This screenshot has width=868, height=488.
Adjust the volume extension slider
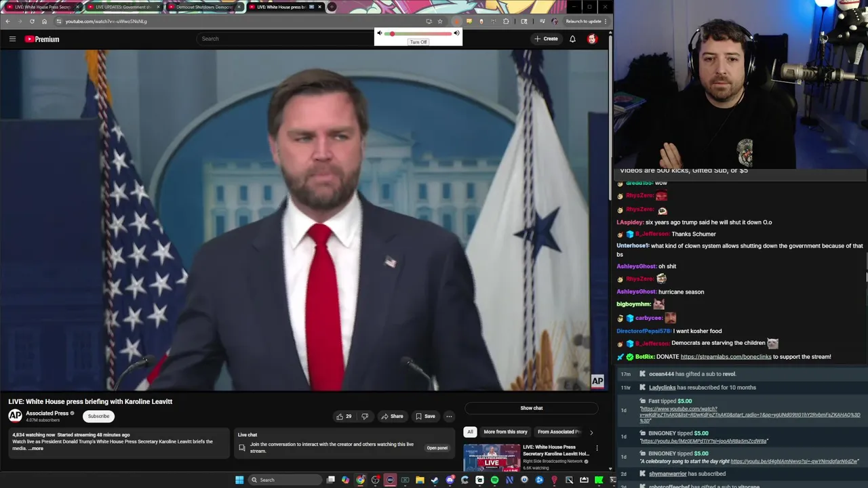point(418,33)
